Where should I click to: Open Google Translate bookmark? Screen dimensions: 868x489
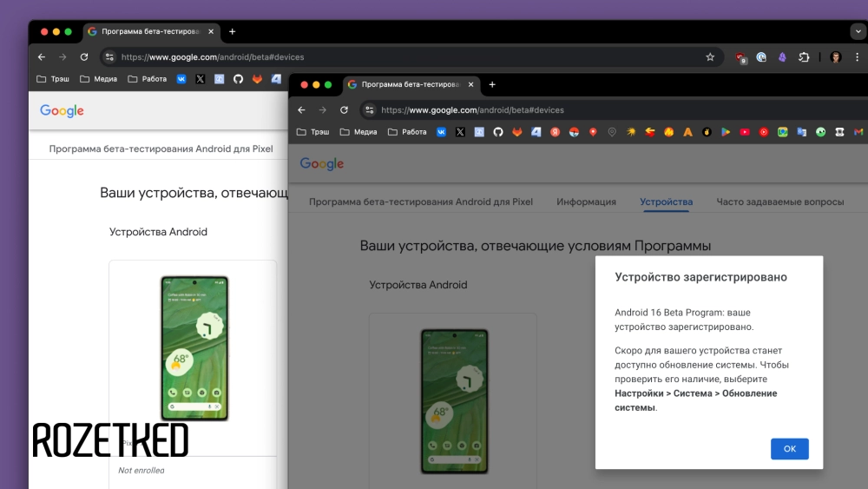click(x=801, y=132)
